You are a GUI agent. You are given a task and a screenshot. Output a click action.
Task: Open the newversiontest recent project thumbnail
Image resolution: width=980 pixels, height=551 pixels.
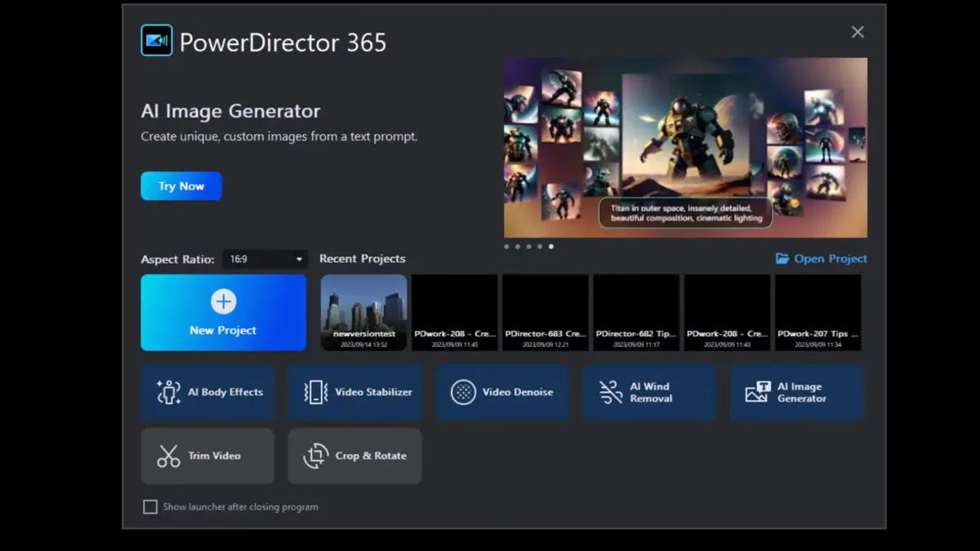(363, 313)
